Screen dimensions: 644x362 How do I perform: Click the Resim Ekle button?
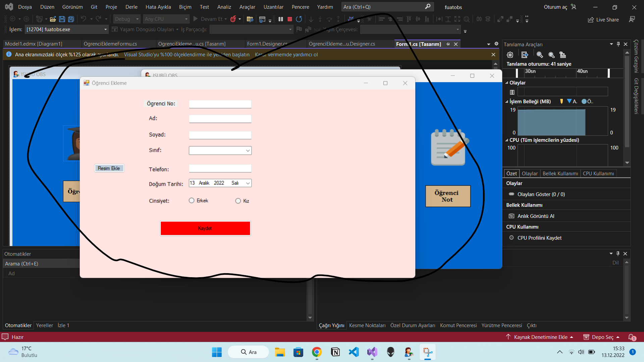tap(109, 168)
